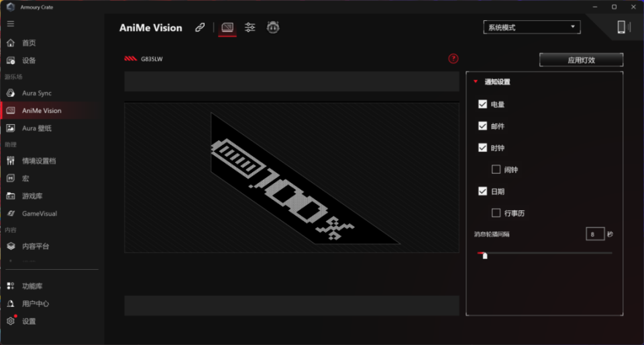
Task: Click the scenario profiles sliders icon
Action: click(x=11, y=161)
